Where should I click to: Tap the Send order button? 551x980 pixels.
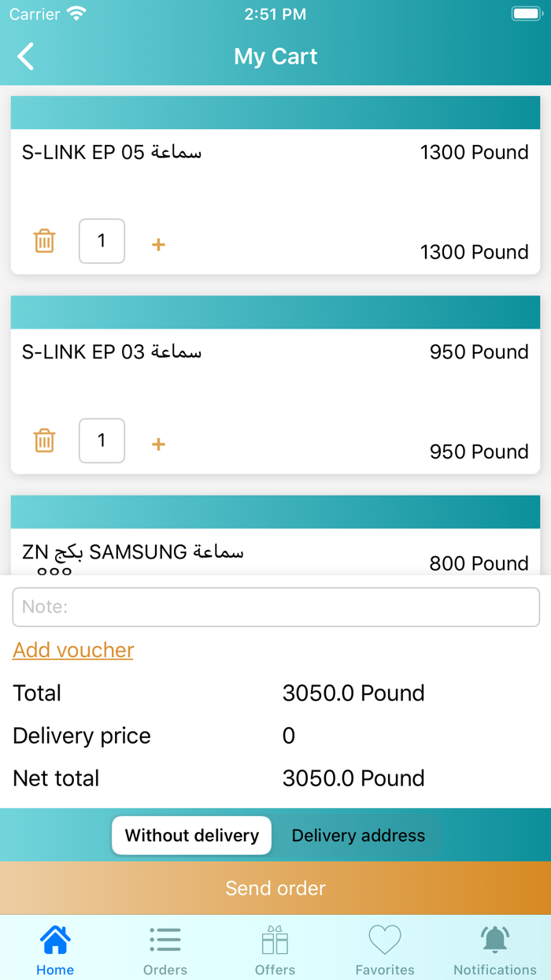tap(275, 887)
